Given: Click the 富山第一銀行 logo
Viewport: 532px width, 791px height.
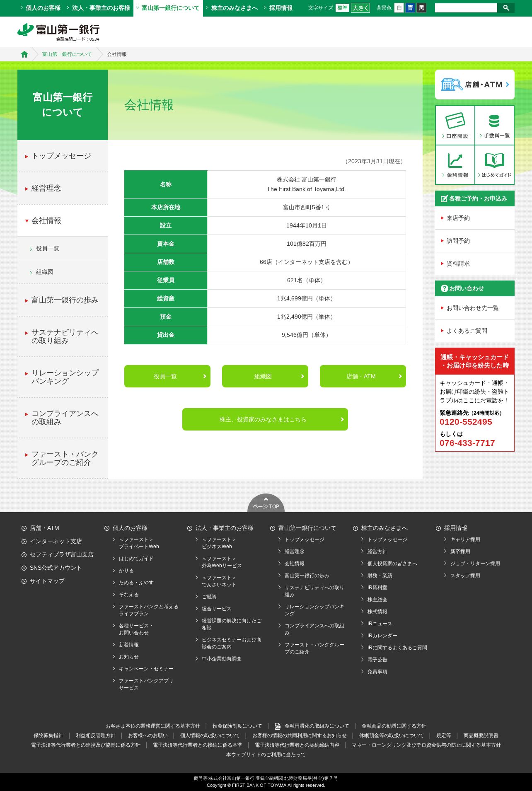Looking at the screenshot, I should (58, 31).
